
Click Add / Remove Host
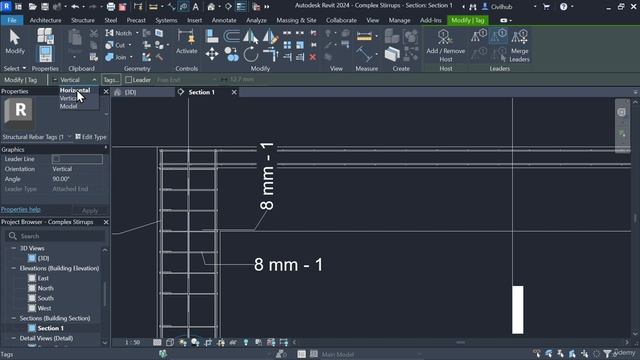pos(446,46)
